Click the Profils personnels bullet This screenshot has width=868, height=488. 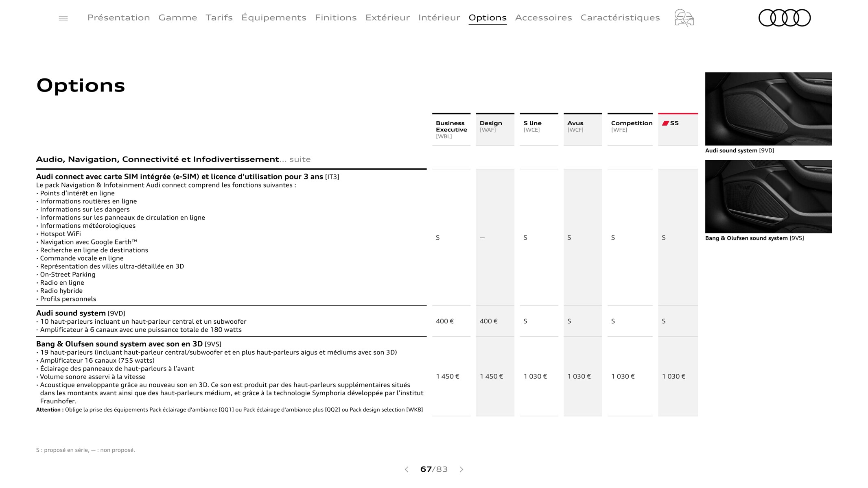(x=66, y=299)
